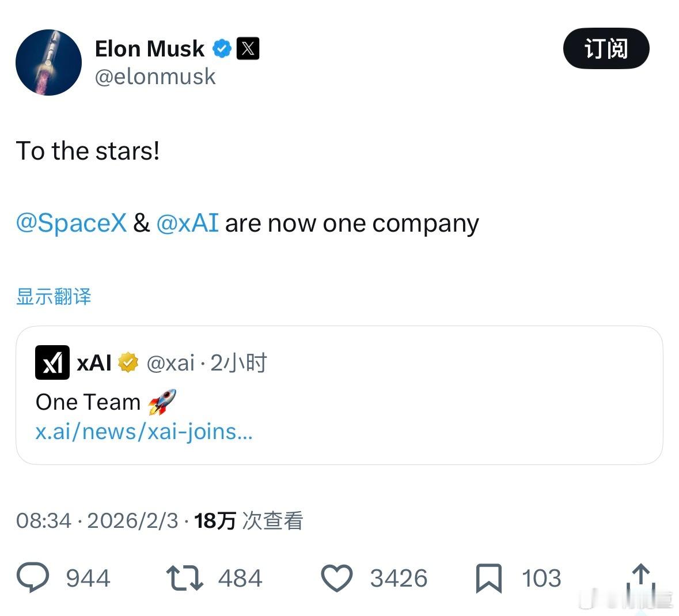Click the gold verified badge next to xAI

[x=128, y=362]
